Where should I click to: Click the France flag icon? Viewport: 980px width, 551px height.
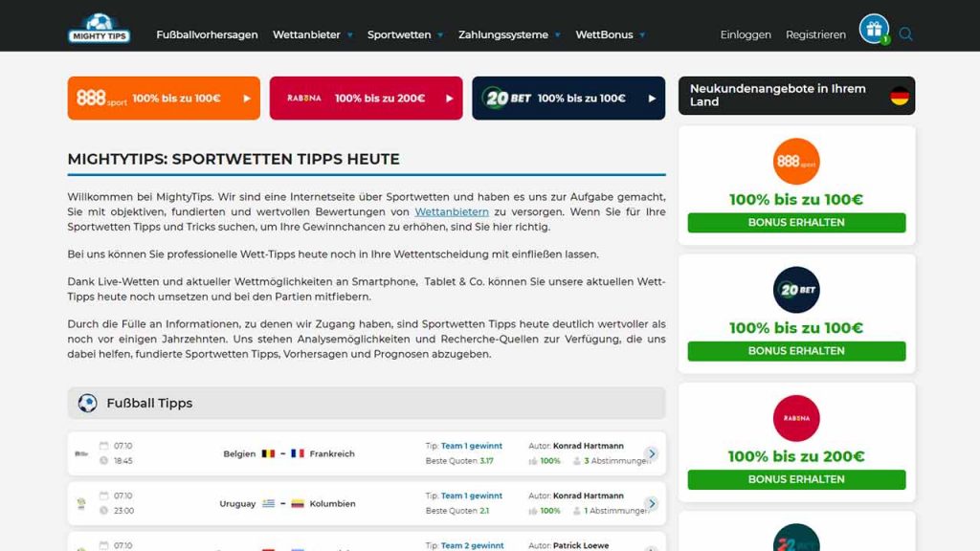coord(298,453)
